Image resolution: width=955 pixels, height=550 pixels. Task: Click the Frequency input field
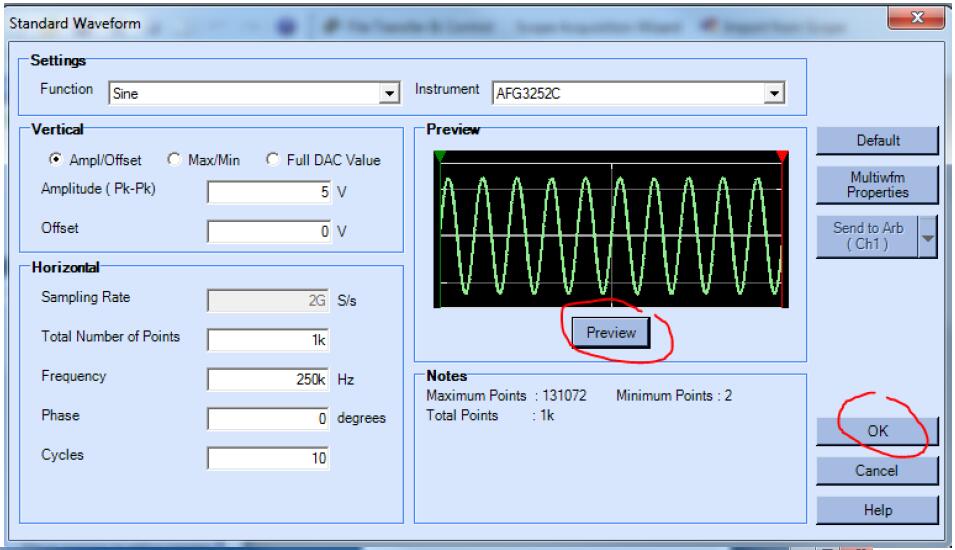[268, 379]
